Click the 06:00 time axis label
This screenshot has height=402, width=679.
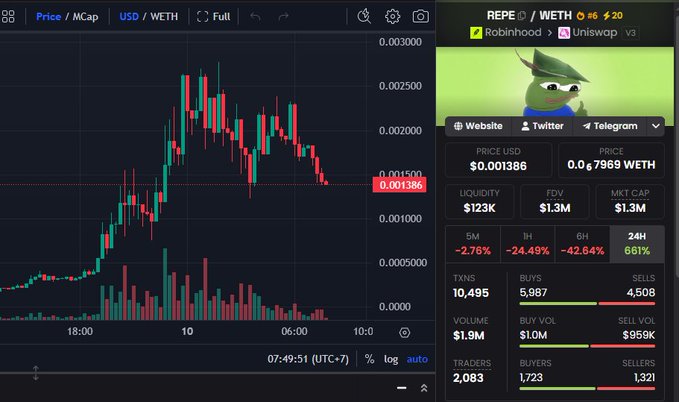coord(294,332)
